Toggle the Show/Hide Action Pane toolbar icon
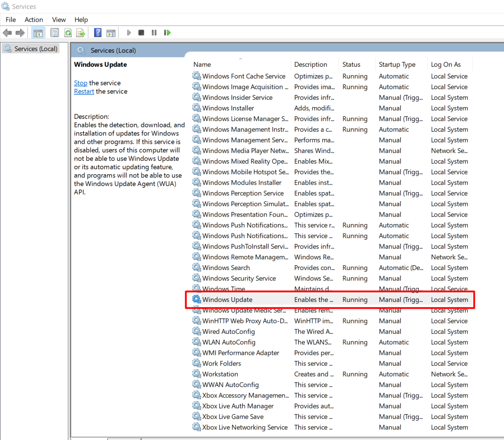This screenshot has width=504, height=440. [111, 33]
